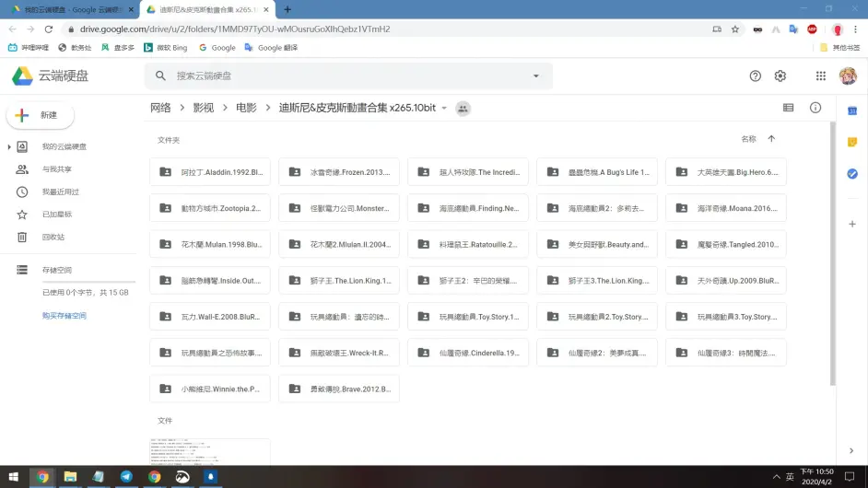The image size is (868, 488).
Task: Select Tangled.2010 folder
Action: 726,244
